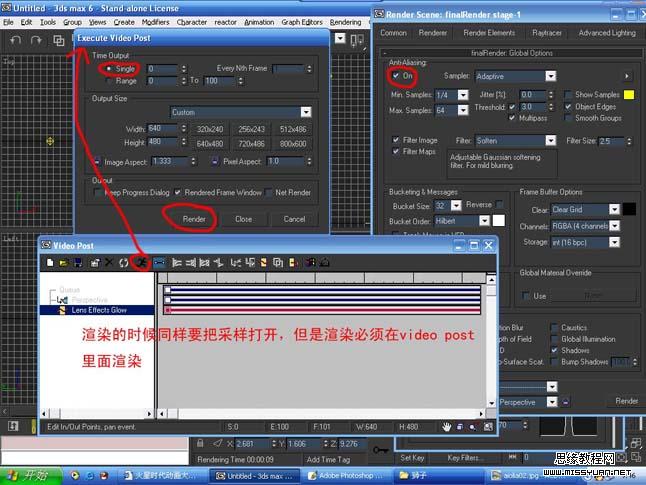Switch to the Renderer tab
This screenshot has height=485, width=646.
click(x=433, y=33)
